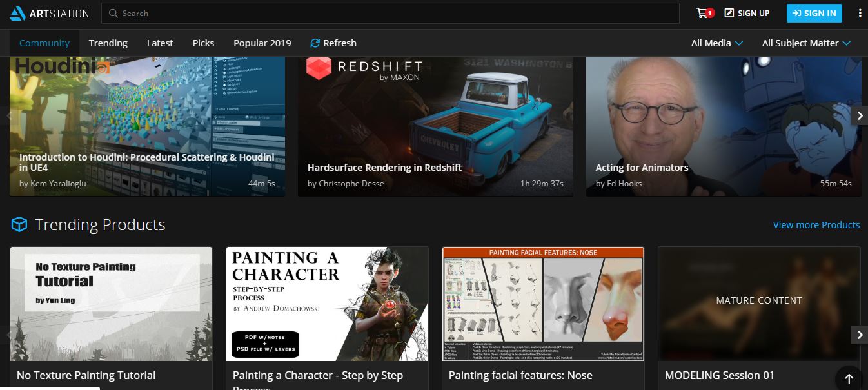Switch to the Trending tab

[x=108, y=43]
